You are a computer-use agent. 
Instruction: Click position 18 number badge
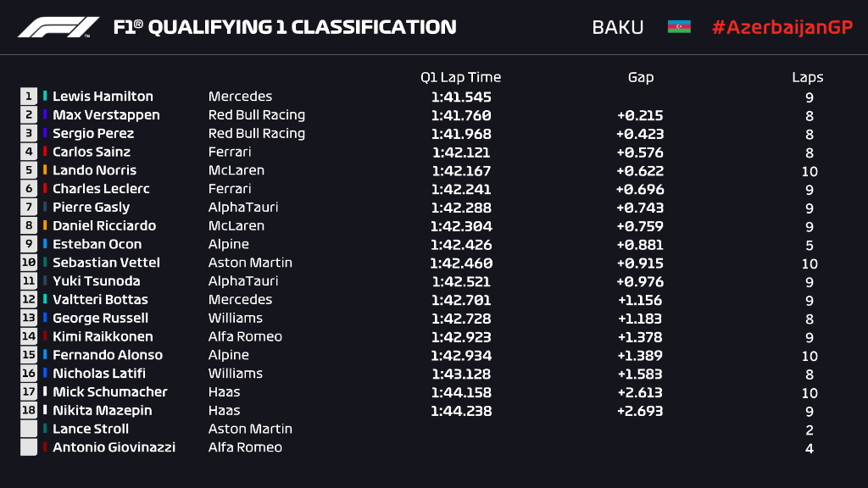30,411
